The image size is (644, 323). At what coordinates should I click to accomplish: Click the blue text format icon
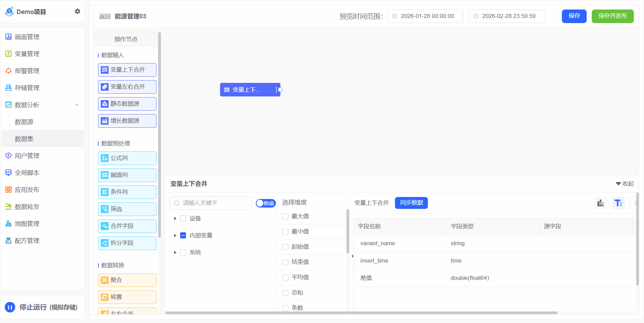click(x=618, y=203)
